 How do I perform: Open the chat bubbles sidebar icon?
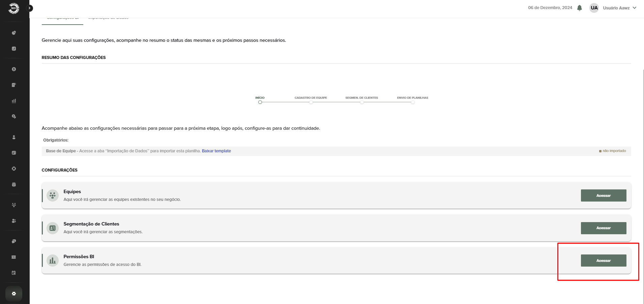click(14, 241)
